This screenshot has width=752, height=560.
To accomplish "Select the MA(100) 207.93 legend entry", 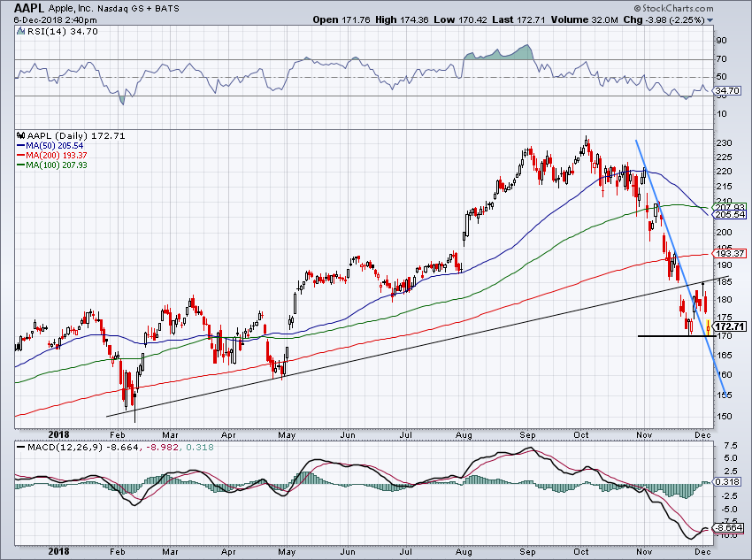I will click(52, 165).
